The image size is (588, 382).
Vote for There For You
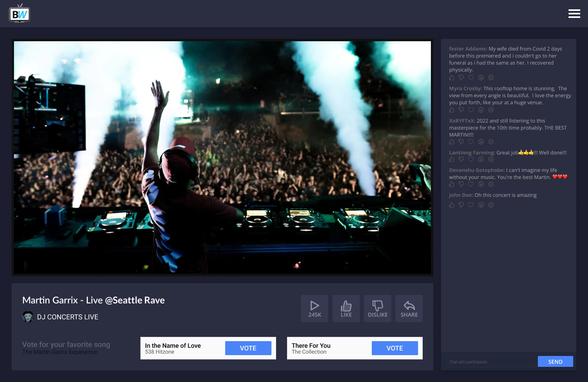coord(395,348)
